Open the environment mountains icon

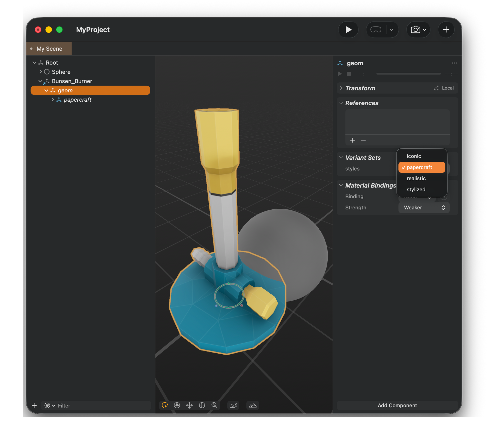(x=253, y=405)
